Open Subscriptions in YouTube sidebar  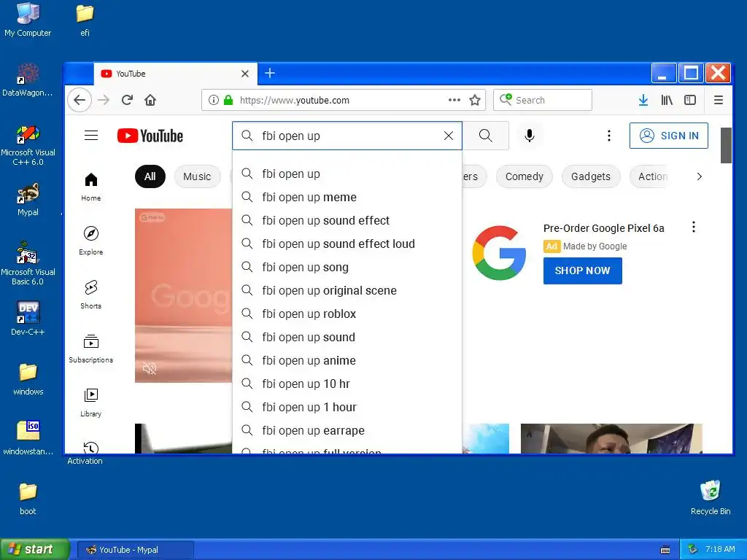(91, 348)
